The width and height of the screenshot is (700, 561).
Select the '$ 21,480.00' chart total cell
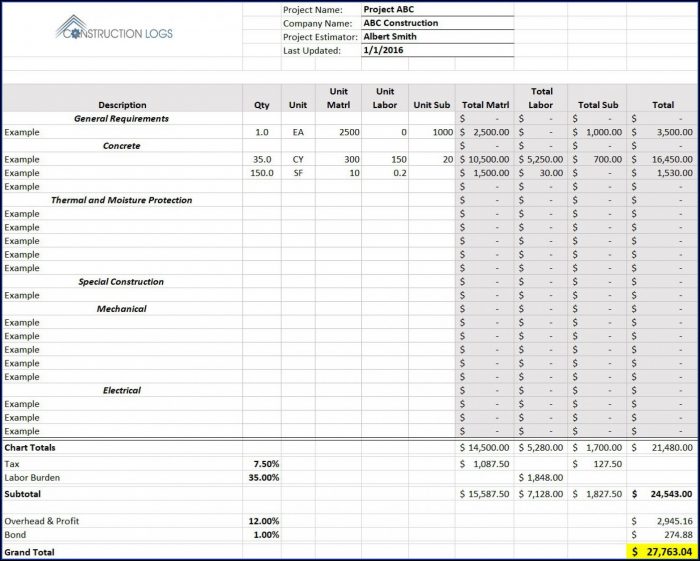pos(662,448)
